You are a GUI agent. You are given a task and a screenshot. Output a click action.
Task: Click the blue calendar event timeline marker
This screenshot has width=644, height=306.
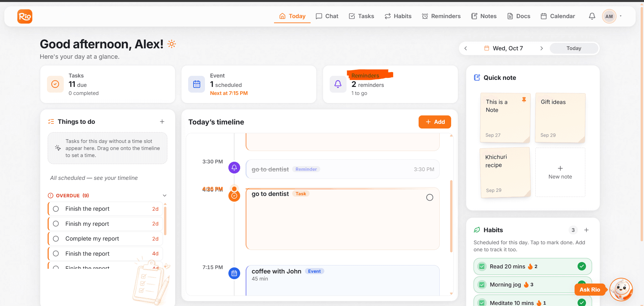click(x=234, y=273)
